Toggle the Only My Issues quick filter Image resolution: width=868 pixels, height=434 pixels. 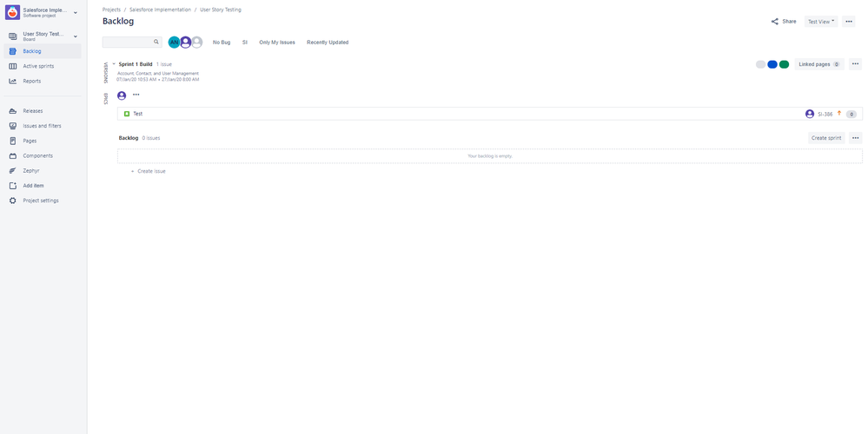pyautogui.click(x=277, y=43)
